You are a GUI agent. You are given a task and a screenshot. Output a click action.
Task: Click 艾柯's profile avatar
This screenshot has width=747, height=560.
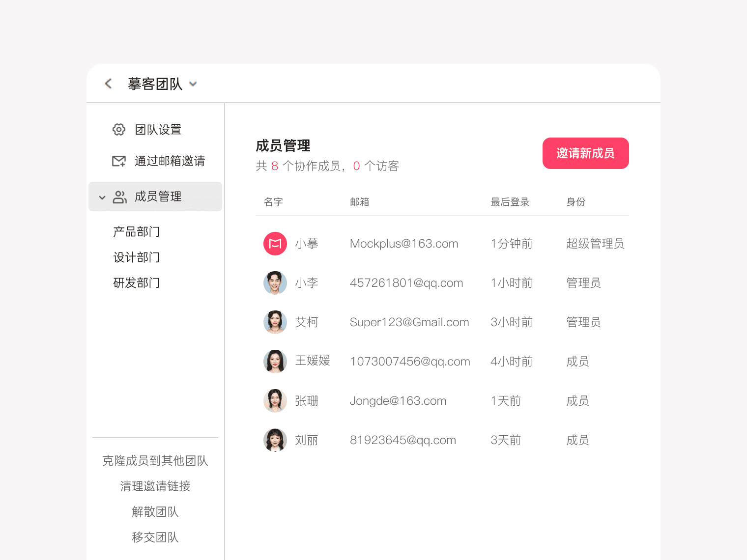275,322
